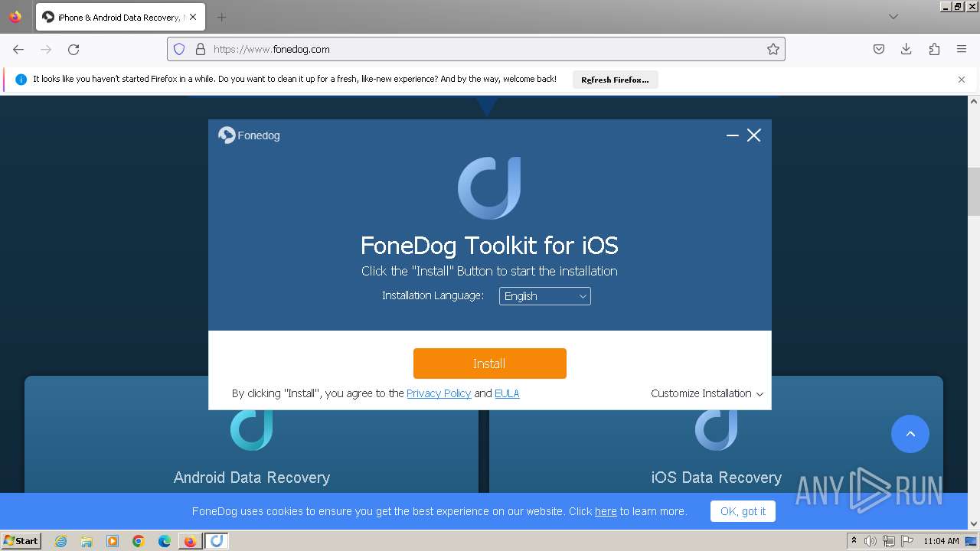Click the scroll-to-top round button
Screen dimensions: 980x551
tap(910, 434)
